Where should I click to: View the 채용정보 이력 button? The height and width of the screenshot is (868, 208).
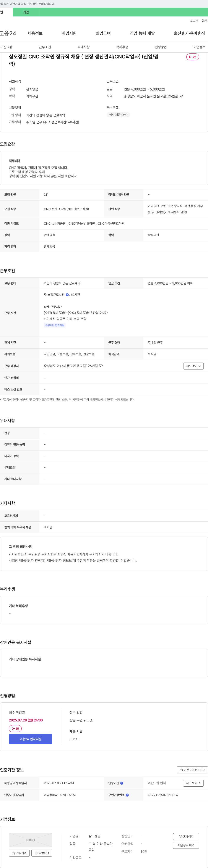tap(186, 845)
